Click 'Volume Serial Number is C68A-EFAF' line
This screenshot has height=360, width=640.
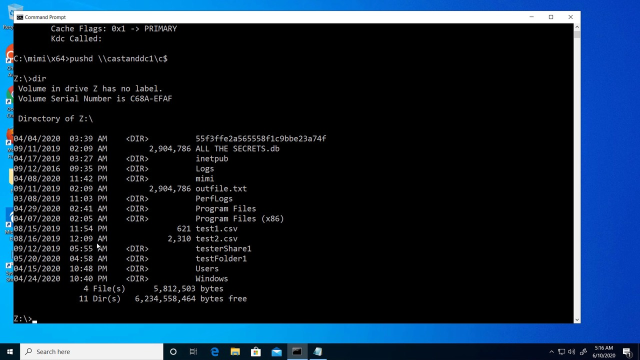(95, 99)
